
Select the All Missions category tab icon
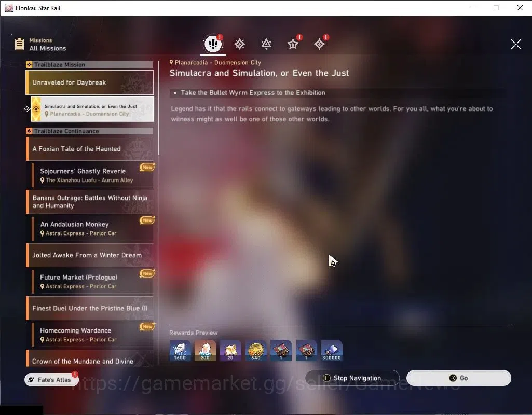213,44
